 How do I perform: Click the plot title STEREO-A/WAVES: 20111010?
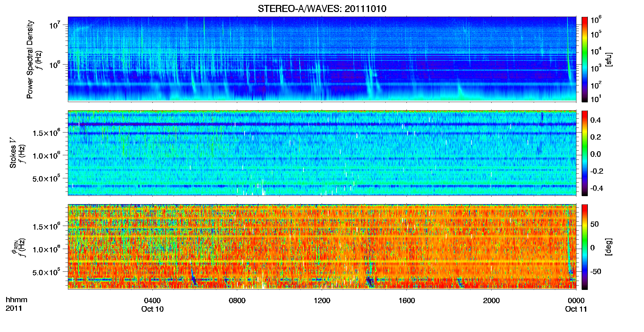click(322, 9)
